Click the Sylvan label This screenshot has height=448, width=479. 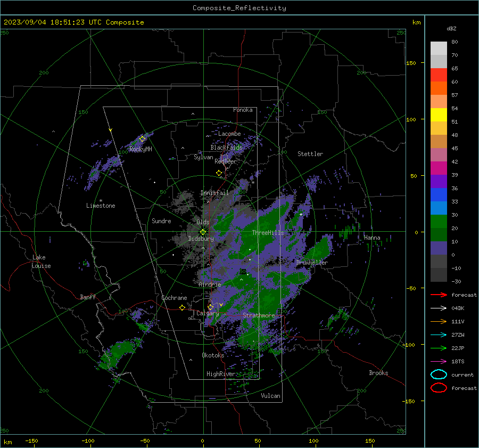tap(203, 157)
